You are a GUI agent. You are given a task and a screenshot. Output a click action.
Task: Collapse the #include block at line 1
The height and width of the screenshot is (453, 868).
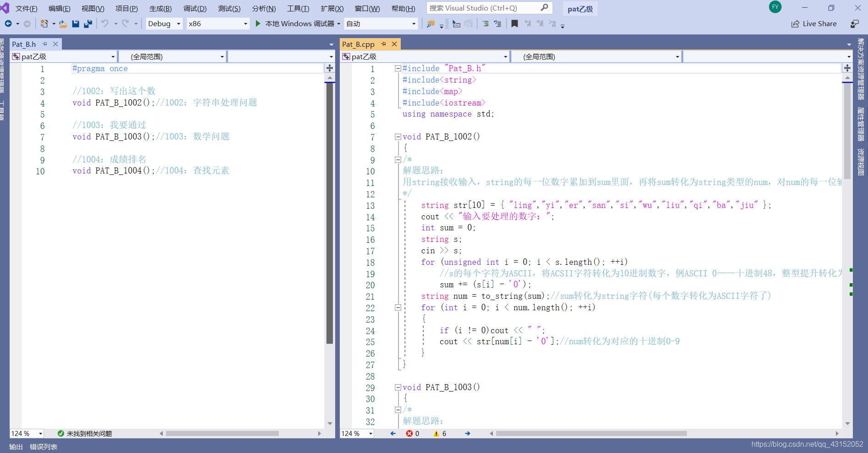tap(398, 68)
